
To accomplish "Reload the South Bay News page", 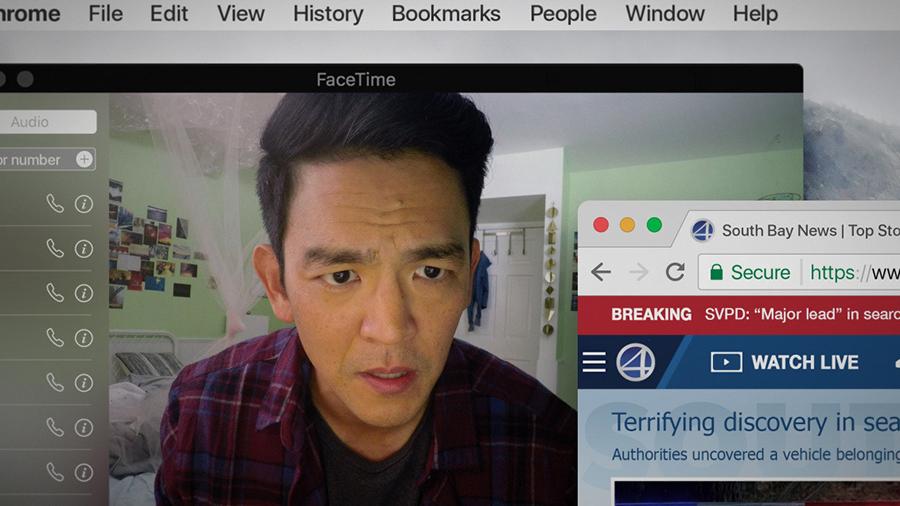I will pyautogui.click(x=676, y=272).
